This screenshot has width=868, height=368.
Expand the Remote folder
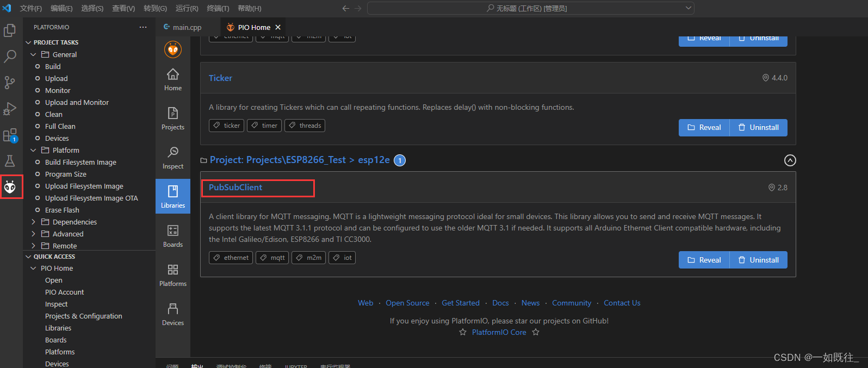coord(33,246)
